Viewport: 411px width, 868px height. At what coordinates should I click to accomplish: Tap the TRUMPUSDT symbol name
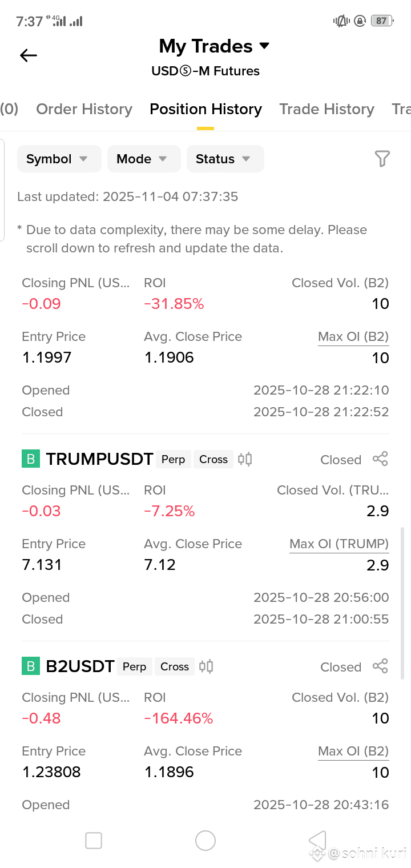pyautogui.click(x=99, y=459)
